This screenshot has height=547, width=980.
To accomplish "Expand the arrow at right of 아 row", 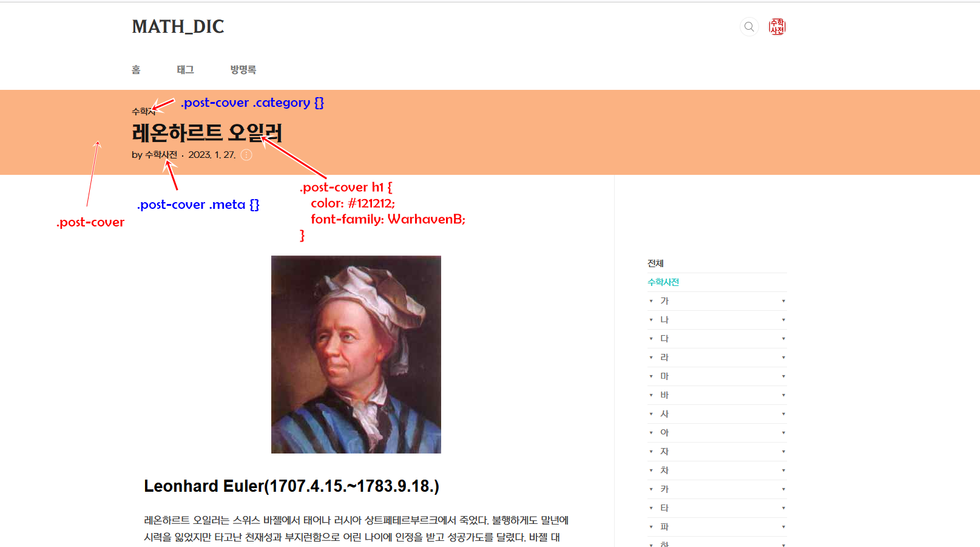I will coord(783,433).
